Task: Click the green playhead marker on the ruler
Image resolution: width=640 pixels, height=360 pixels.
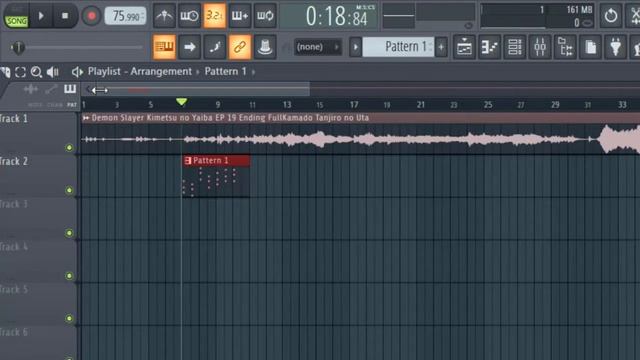Action: pyautogui.click(x=182, y=102)
